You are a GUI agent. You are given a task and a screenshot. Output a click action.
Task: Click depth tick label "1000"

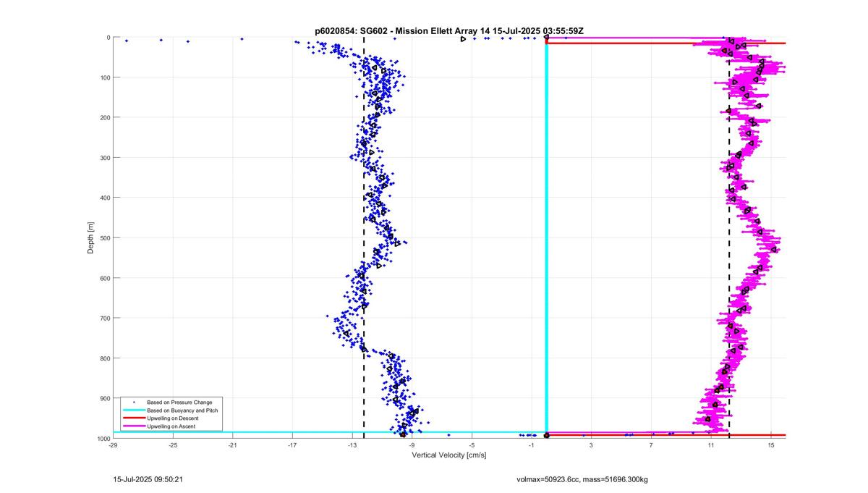click(103, 439)
